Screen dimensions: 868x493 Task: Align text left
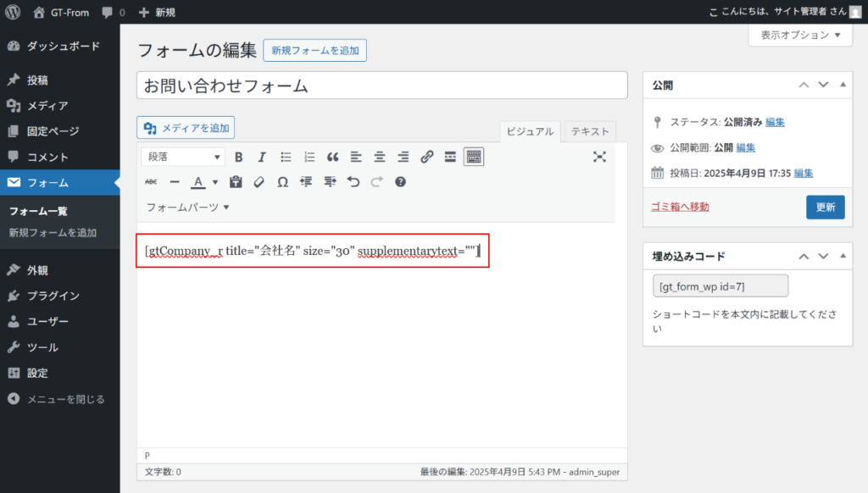coord(356,157)
